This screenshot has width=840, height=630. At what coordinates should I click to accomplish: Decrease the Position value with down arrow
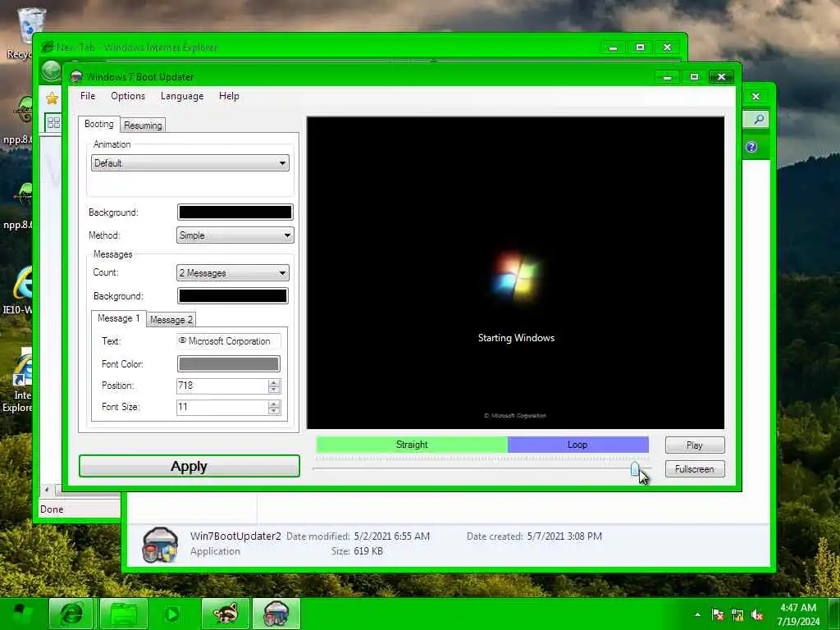(x=274, y=390)
